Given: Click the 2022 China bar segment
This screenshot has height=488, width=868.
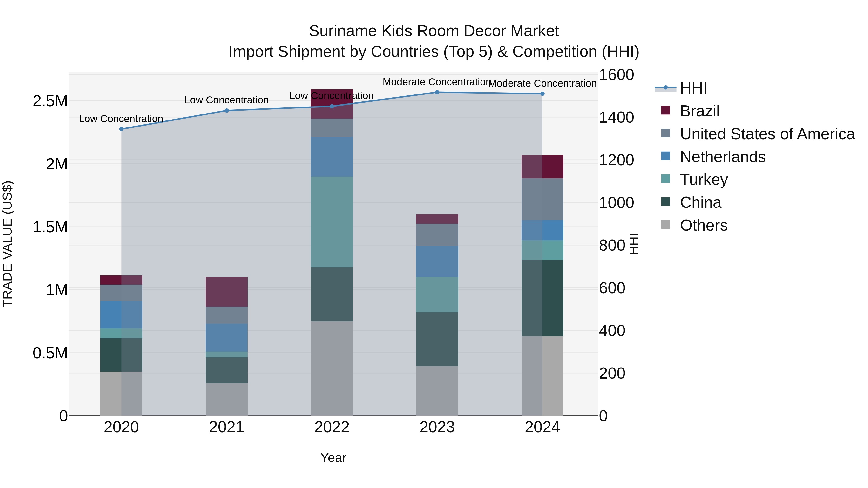Looking at the screenshot, I should click(332, 294).
